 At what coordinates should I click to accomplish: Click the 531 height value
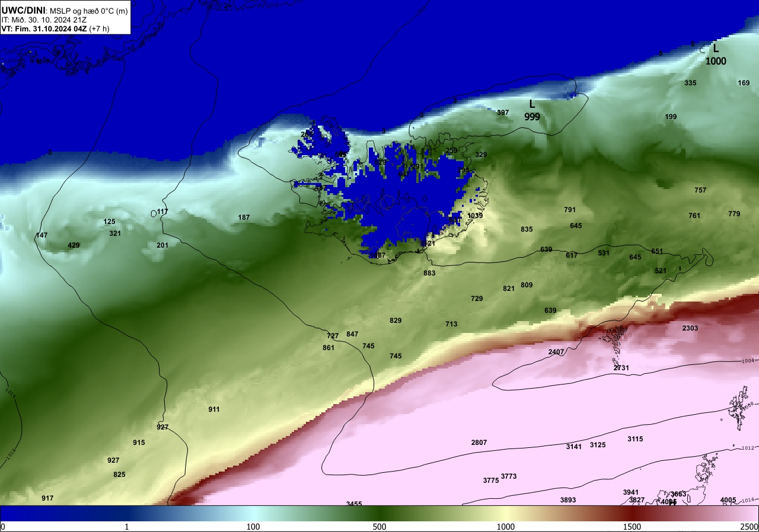click(604, 253)
